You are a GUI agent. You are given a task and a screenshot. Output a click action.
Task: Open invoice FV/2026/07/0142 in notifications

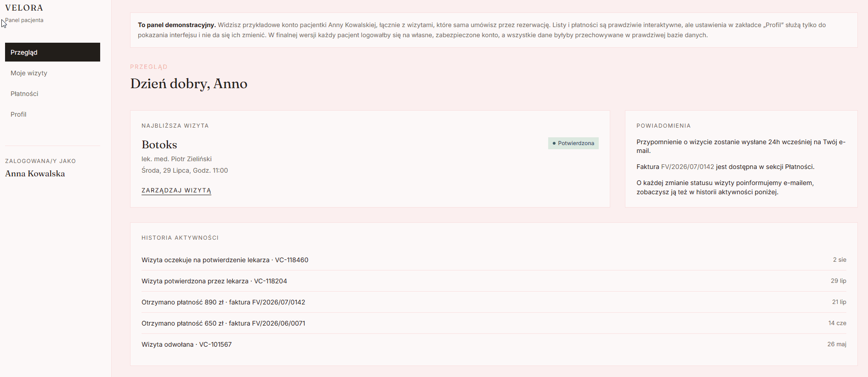pyautogui.click(x=687, y=167)
